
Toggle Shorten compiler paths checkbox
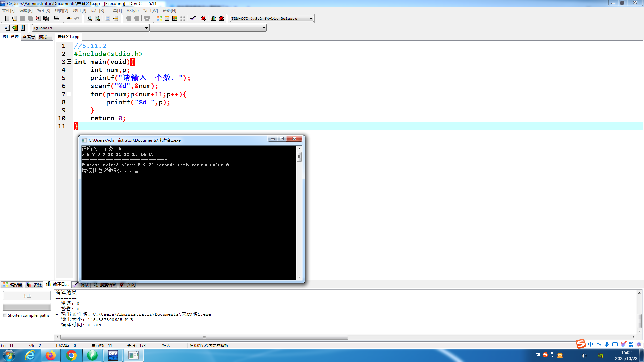point(5,315)
